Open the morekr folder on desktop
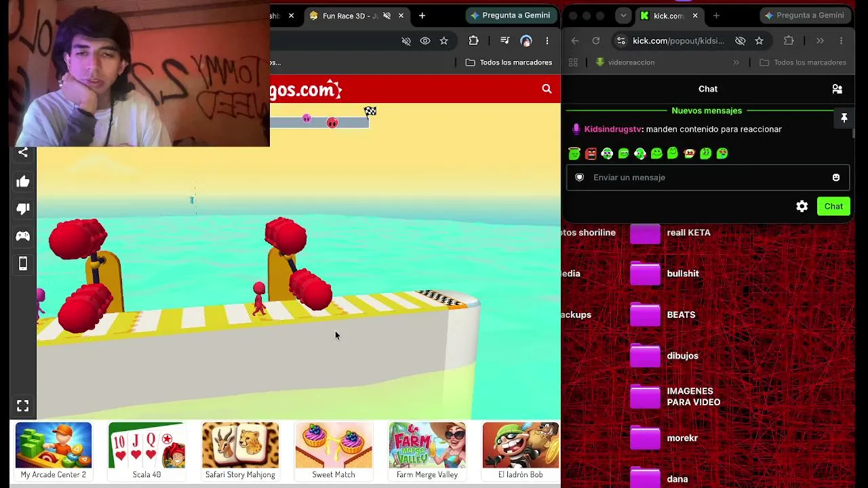868x488 pixels. coord(645,439)
